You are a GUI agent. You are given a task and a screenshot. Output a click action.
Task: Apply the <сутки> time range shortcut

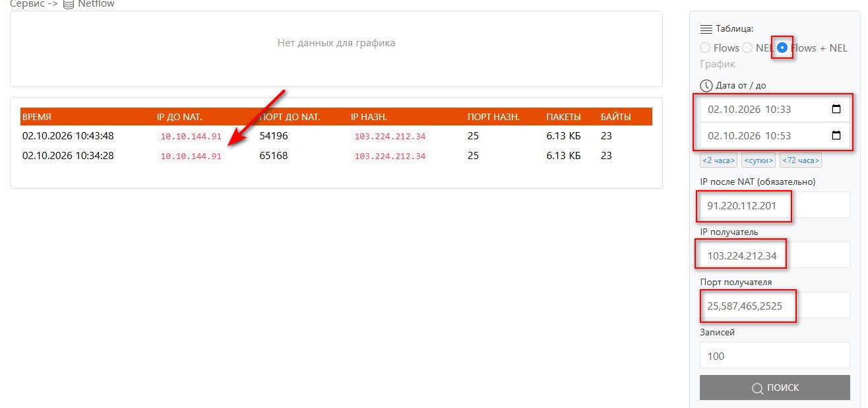[759, 160]
